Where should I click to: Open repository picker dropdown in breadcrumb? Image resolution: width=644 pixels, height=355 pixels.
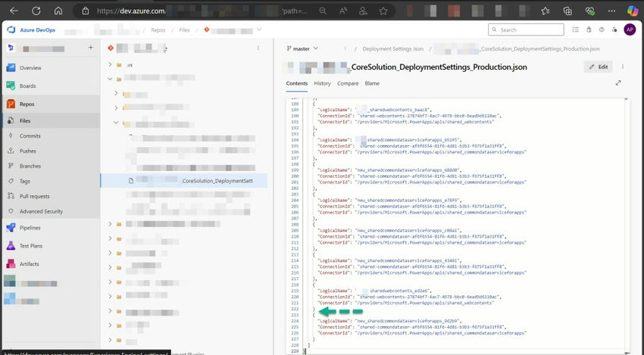click(x=259, y=30)
